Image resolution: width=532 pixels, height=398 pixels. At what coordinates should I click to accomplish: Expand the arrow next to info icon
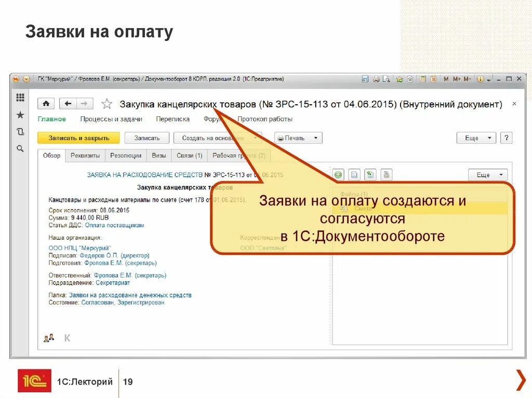(488, 80)
